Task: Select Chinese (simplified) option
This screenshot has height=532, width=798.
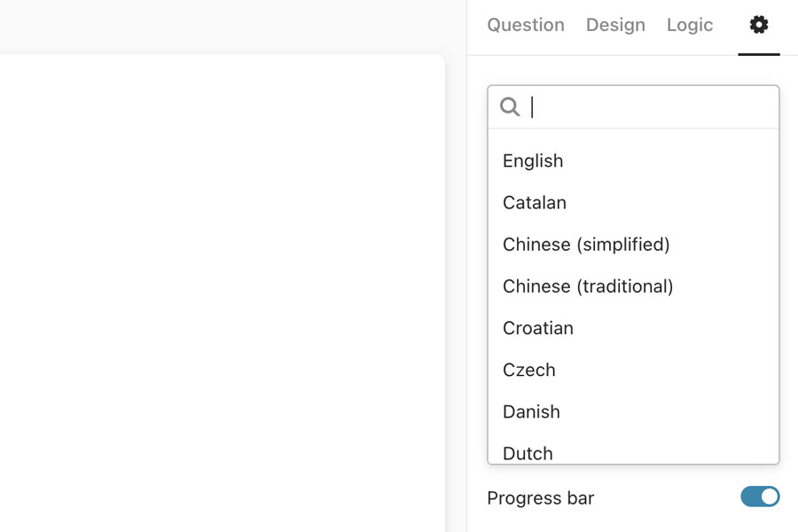Action: pos(586,244)
